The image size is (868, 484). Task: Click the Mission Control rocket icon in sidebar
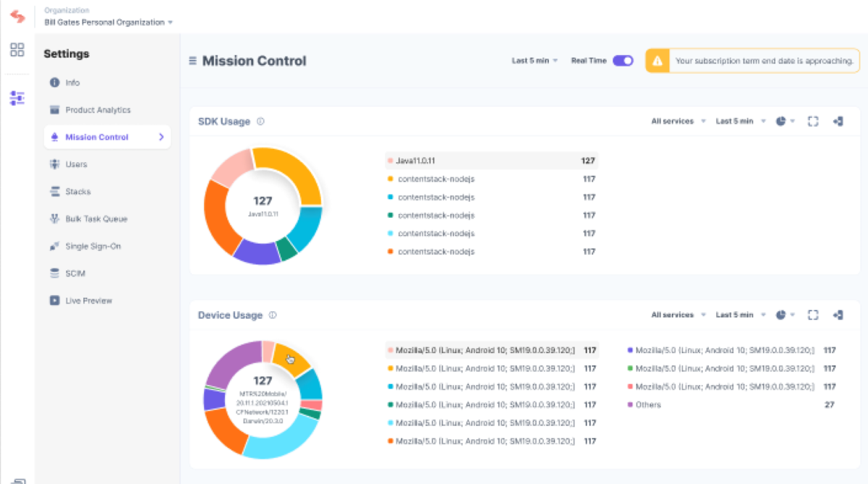pyautogui.click(x=54, y=137)
